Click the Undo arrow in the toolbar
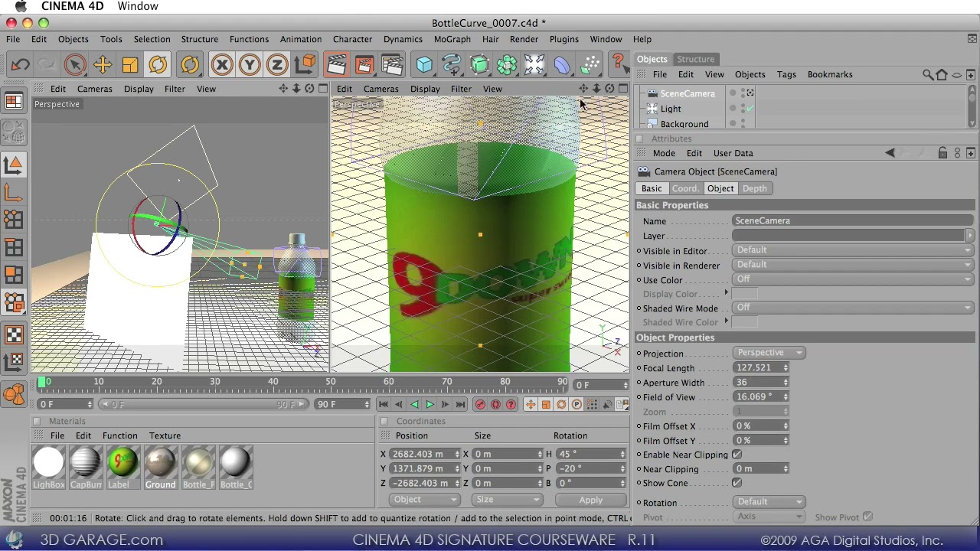This screenshot has height=551, width=980. [x=21, y=65]
